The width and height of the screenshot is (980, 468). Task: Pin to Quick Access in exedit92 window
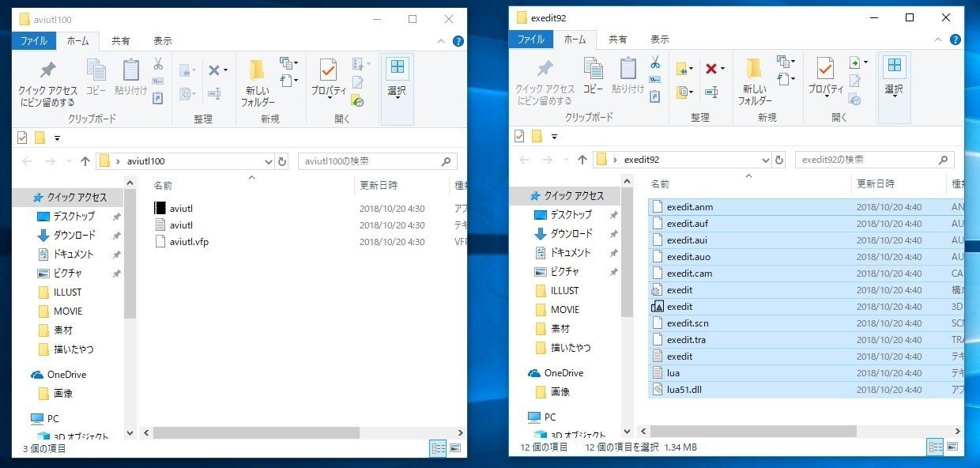point(544,81)
